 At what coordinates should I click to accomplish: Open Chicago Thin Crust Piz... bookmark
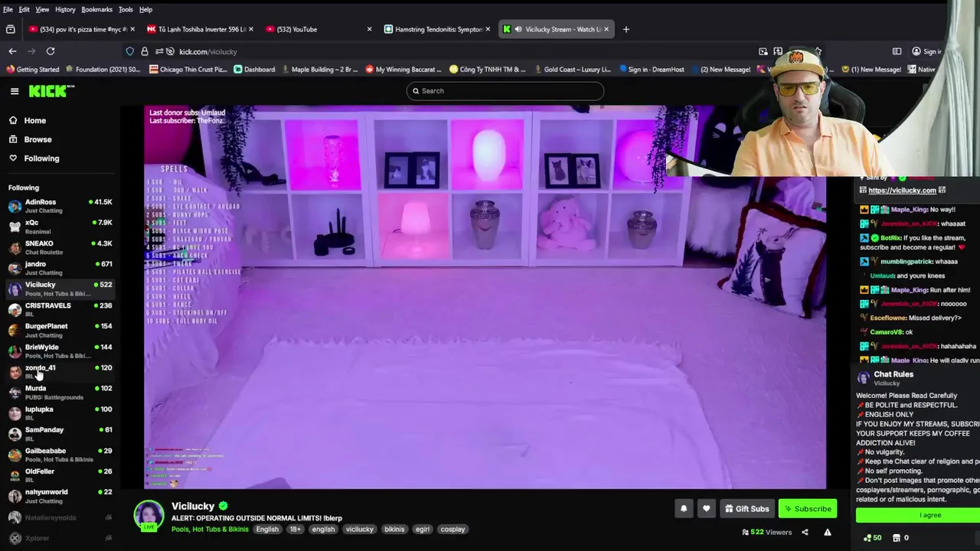point(188,69)
